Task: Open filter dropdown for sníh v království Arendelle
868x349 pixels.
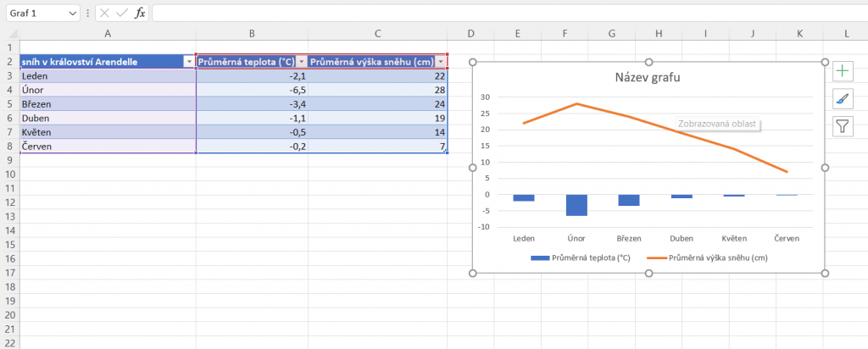Action: pos(189,62)
